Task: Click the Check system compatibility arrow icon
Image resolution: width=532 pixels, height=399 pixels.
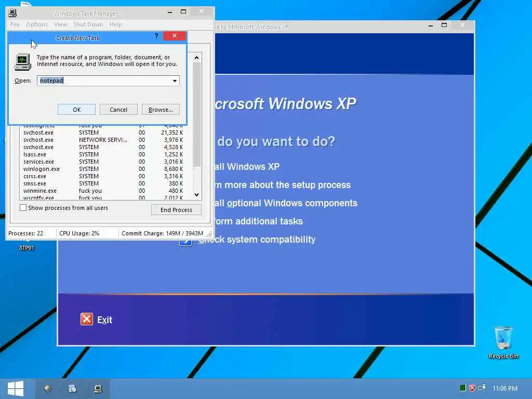Action: [185, 241]
